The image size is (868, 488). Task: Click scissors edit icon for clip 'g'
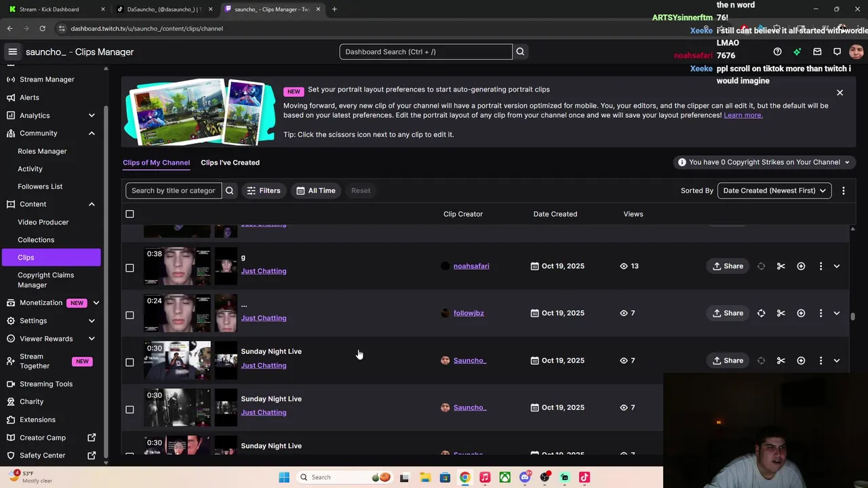pyautogui.click(x=781, y=266)
